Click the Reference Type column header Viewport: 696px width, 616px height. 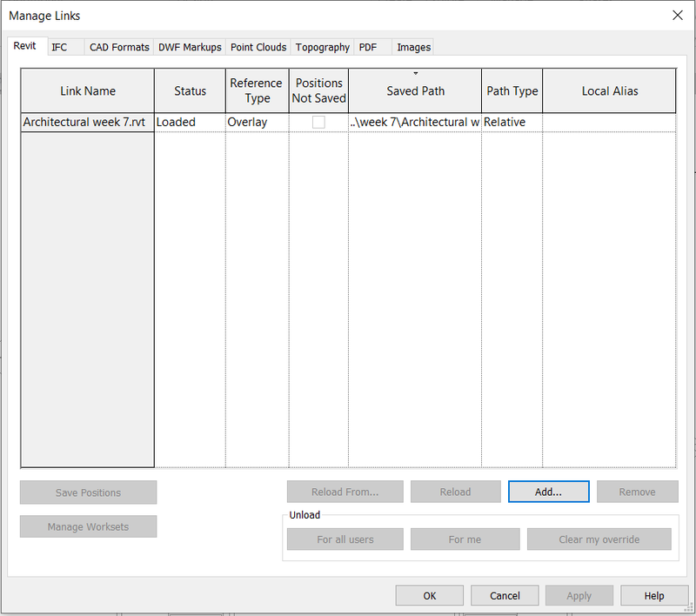(257, 90)
